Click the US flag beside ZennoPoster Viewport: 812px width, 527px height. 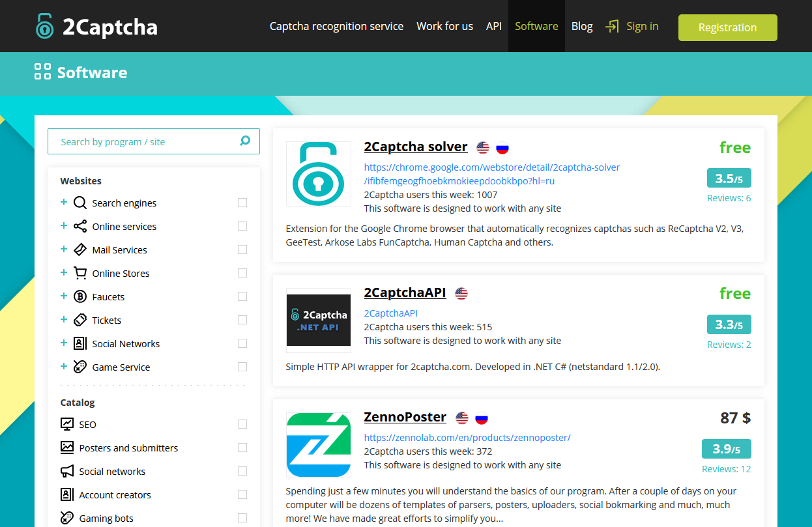click(x=462, y=418)
